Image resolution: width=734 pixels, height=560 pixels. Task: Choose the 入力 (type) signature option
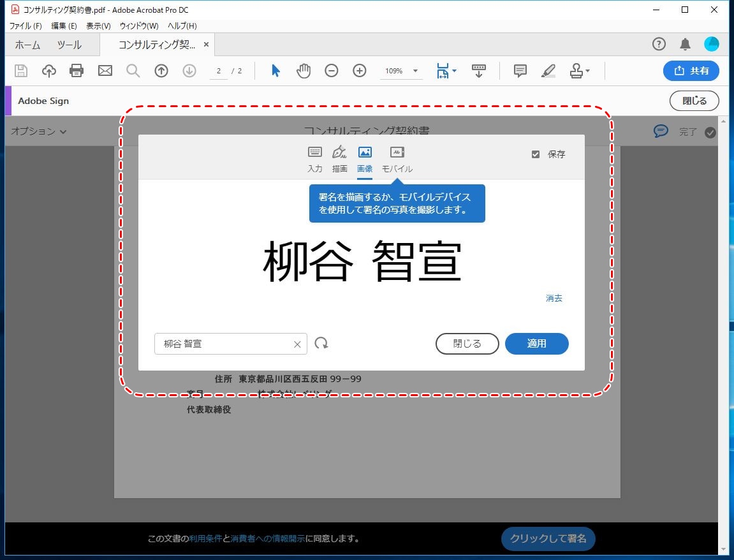(315, 159)
